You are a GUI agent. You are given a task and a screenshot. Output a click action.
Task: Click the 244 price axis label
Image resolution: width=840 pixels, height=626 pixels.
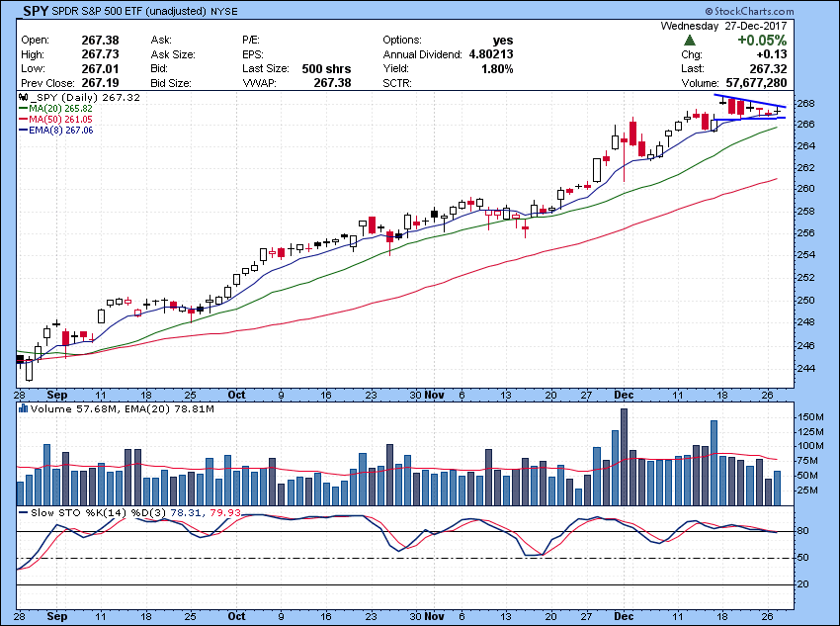(804, 368)
